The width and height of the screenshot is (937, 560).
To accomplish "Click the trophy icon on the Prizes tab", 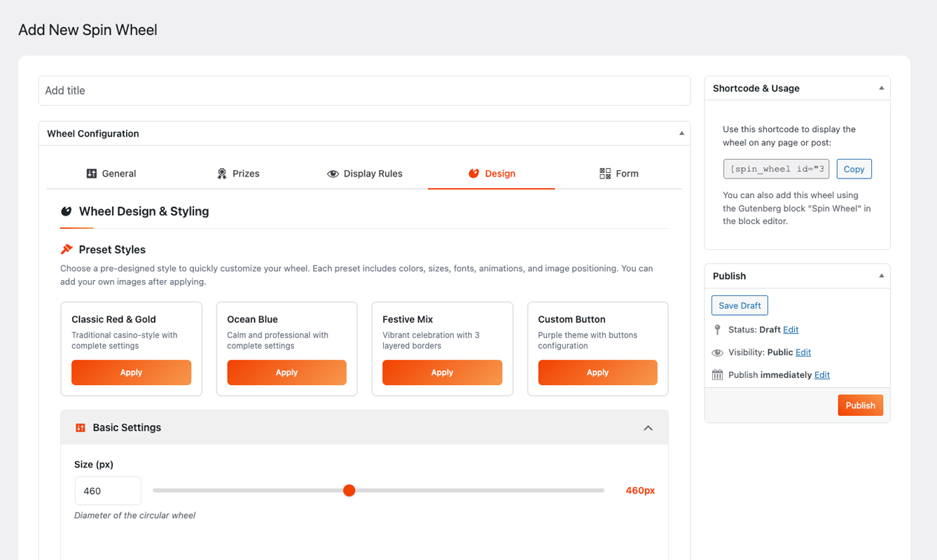I will coord(222,173).
